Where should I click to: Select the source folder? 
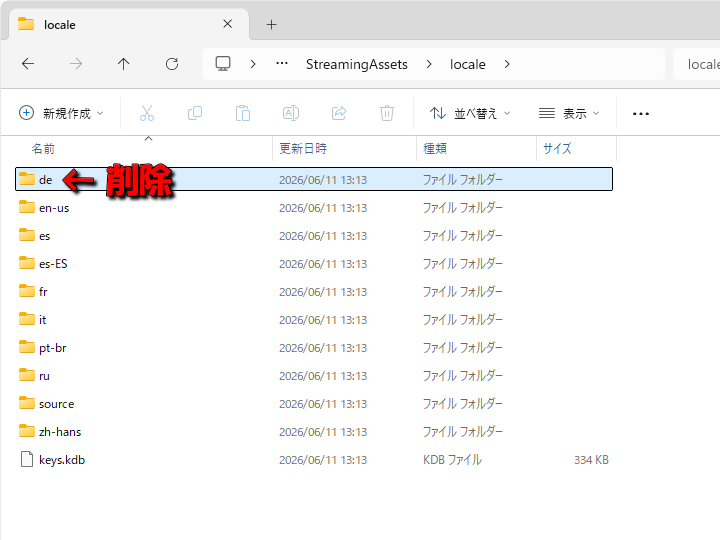tap(314, 404)
